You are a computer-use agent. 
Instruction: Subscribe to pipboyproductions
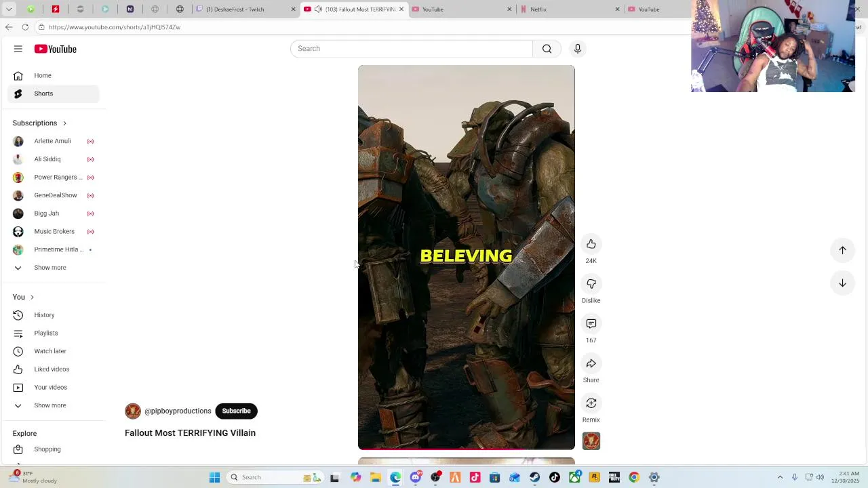pos(236,411)
